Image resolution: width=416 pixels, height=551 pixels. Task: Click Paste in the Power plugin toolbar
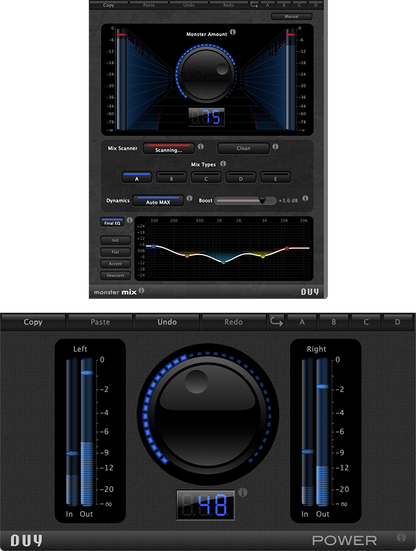click(100, 322)
